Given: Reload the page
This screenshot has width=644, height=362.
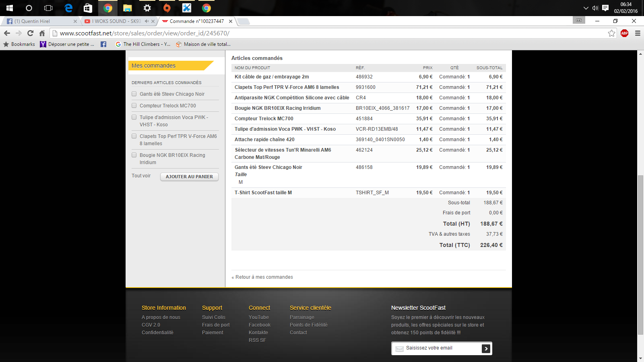Looking at the screenshot, I should tap(30, 33).
